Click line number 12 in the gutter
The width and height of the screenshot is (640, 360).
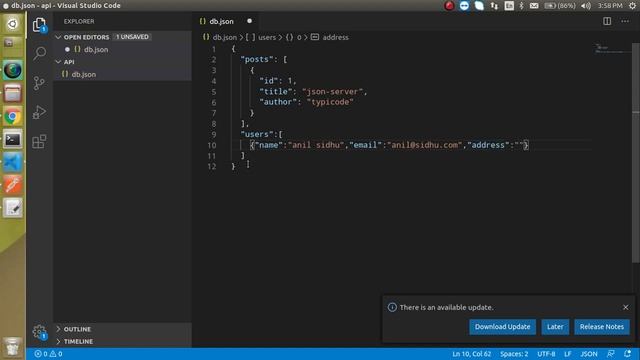[211, 167]
